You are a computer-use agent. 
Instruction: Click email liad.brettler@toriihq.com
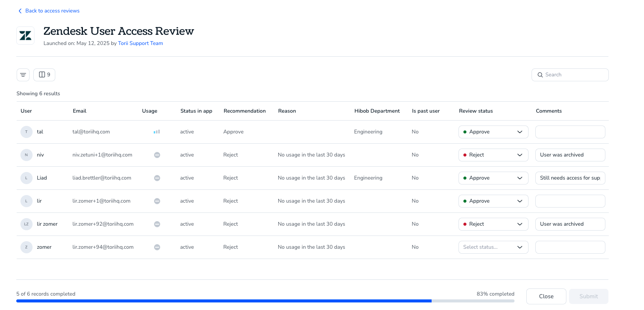[102, 178]
